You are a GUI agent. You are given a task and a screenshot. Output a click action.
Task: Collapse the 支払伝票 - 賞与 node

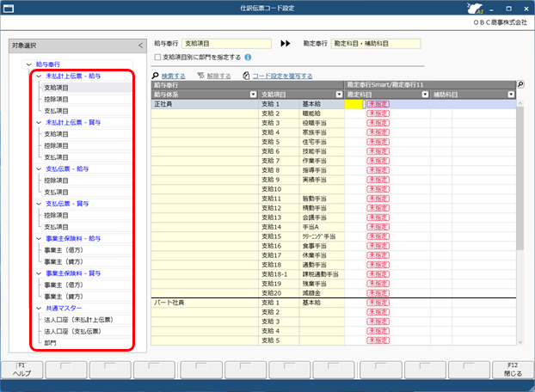[39, 204]
